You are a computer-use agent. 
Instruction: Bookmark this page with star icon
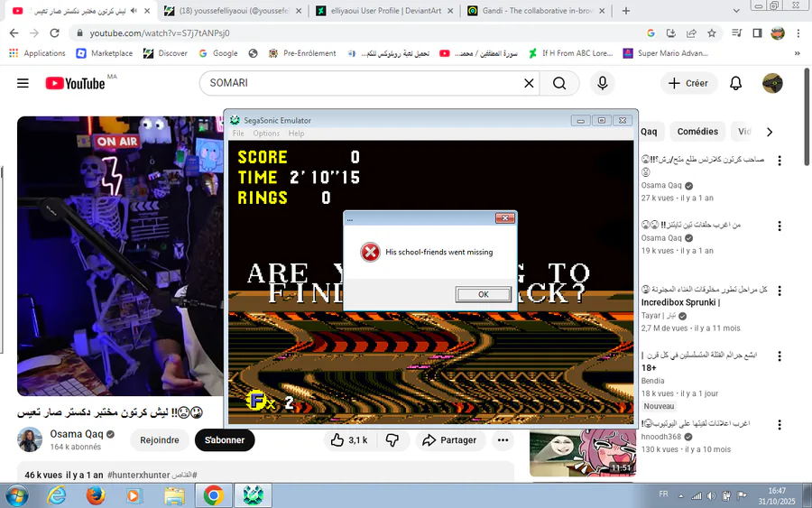click(712, 33)
